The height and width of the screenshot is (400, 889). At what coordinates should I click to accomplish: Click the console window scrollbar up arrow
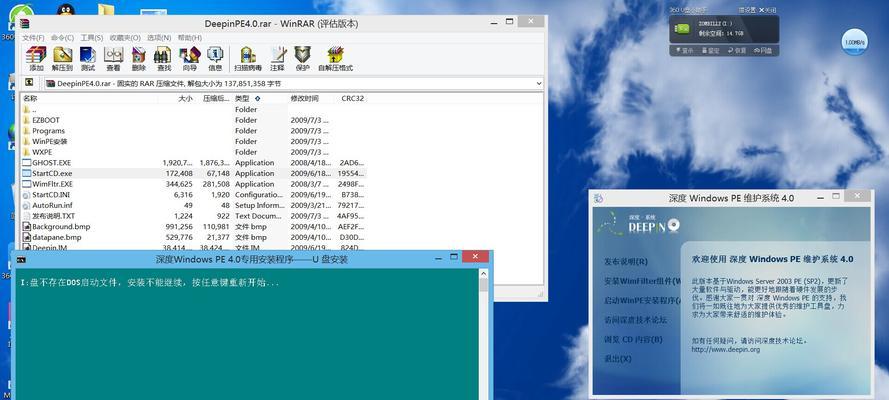pos(483,273)
